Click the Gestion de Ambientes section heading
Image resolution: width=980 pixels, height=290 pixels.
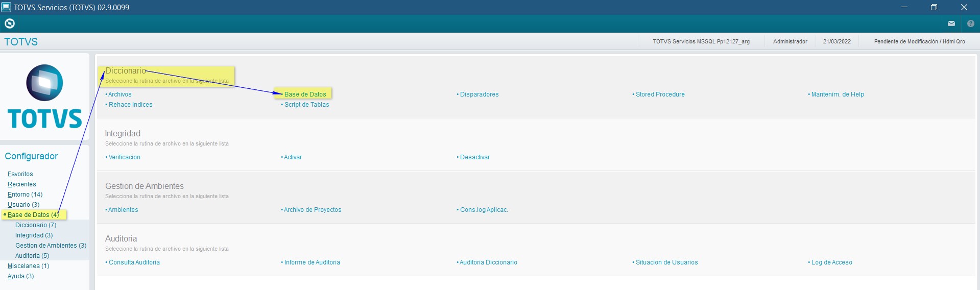145,186
